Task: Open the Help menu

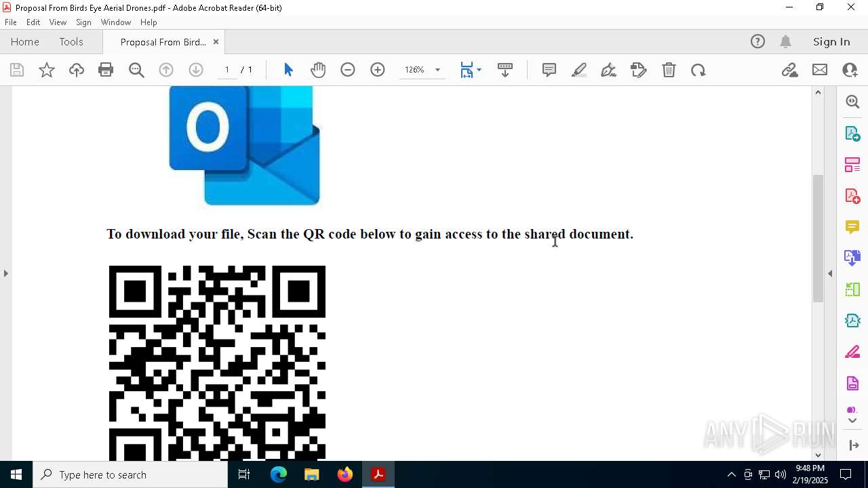Action: click(149, 22)
